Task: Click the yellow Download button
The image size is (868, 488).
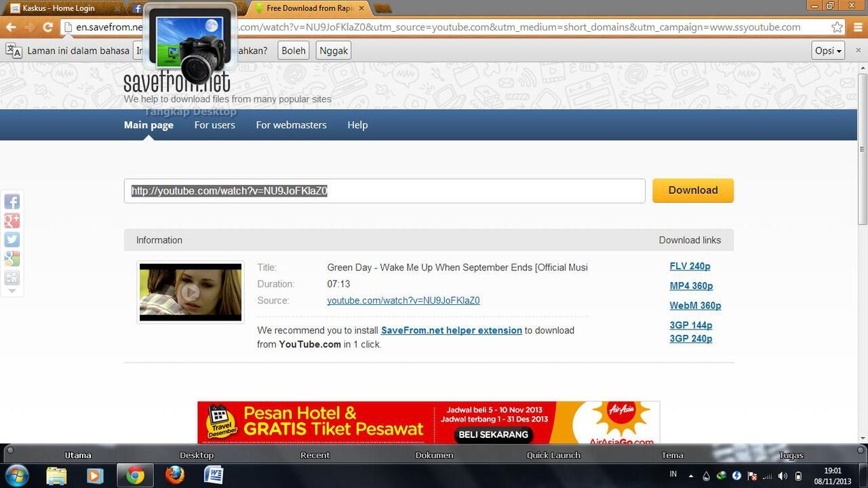Action: tap(693, 190)
